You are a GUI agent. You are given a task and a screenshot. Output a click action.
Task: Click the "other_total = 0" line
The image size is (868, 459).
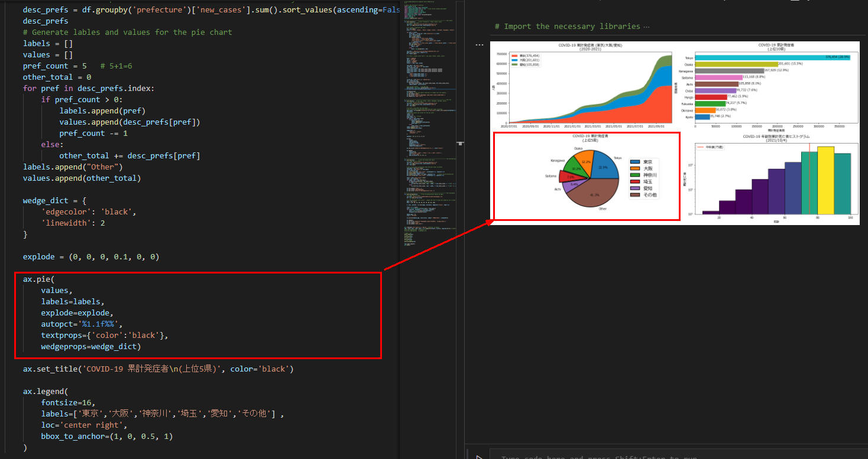[57, 77]
